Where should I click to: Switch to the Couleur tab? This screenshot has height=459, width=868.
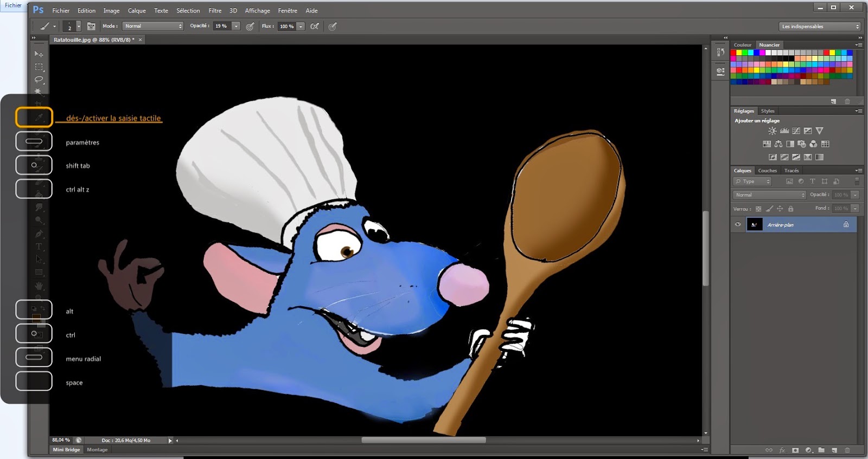pyautogui.click(x=743, y=45)
